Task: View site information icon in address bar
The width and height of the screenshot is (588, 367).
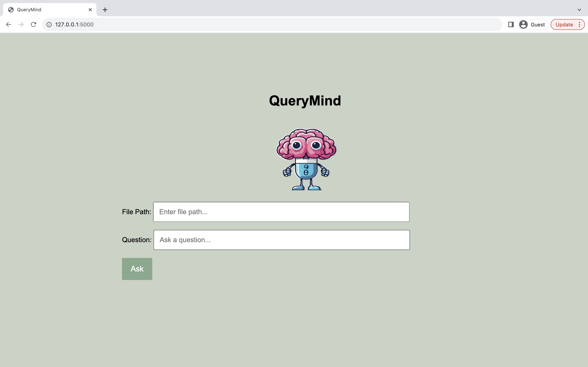Action: (49, 24)
